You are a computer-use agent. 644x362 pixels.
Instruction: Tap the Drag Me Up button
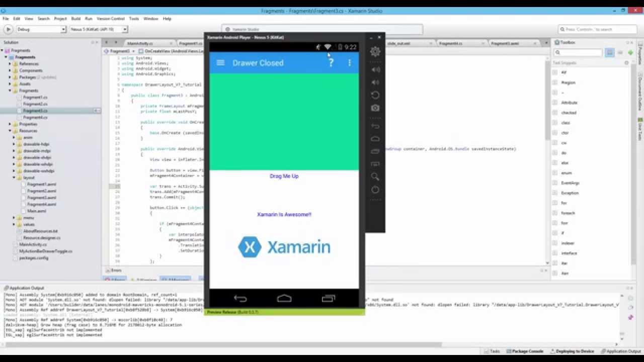coord(284,176)
